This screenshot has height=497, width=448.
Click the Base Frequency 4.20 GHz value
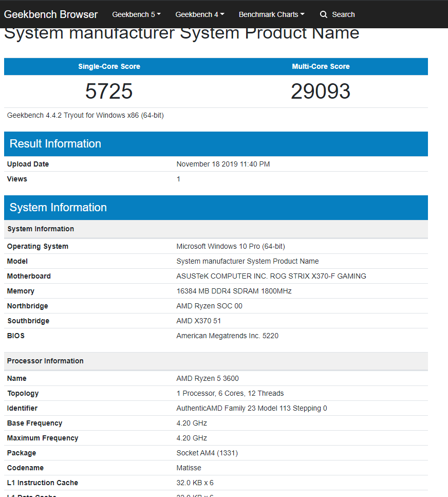click(192, 423)
